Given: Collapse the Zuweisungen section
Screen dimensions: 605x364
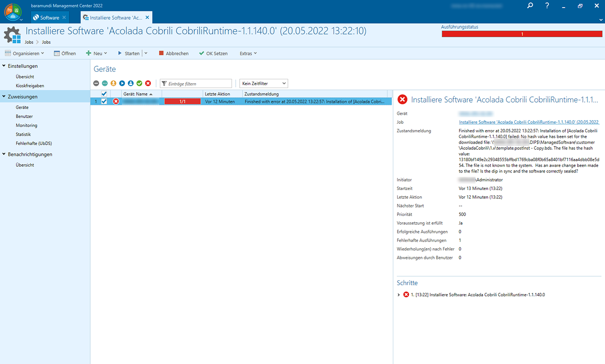Looking at the screenshot, I should point(4,96).
